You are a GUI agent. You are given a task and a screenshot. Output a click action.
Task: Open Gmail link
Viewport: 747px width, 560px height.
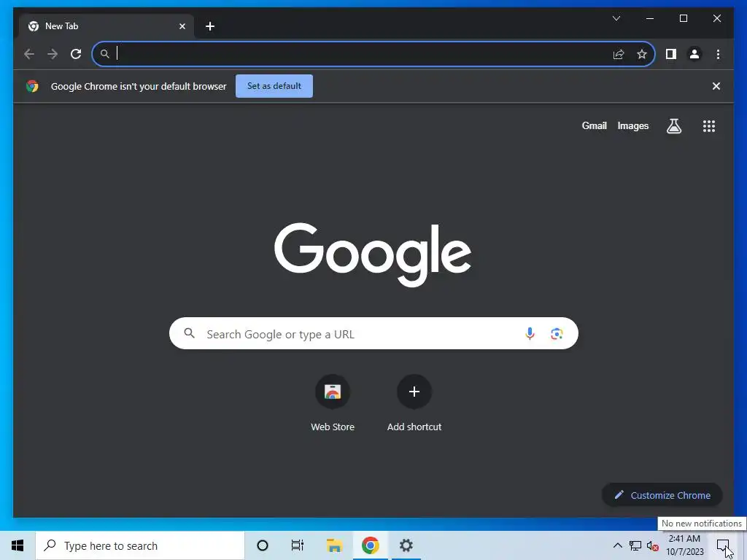pyautogui.click(x=594, y=125)
